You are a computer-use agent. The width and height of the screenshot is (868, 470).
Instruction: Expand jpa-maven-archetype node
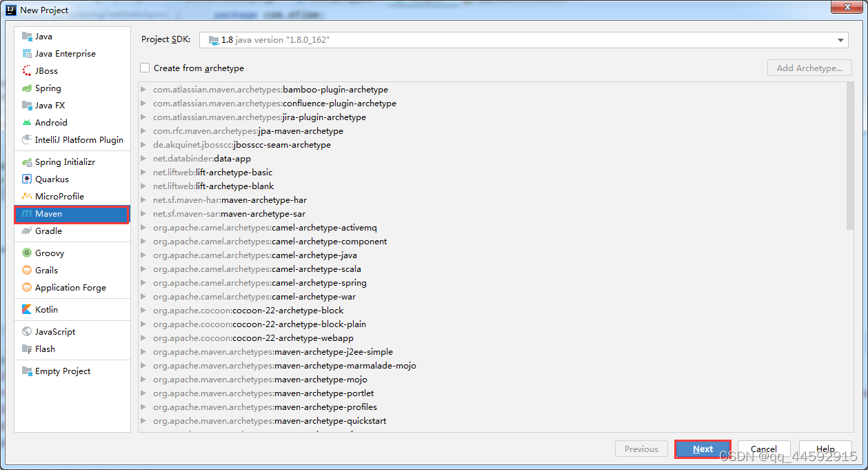point(143,131)
